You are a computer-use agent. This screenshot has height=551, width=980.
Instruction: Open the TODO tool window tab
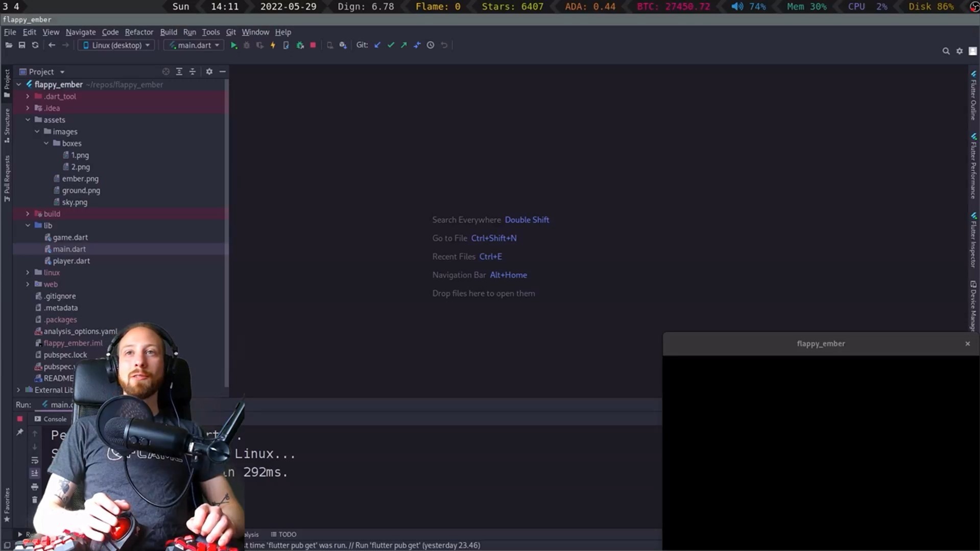click(x=283, y=534)
